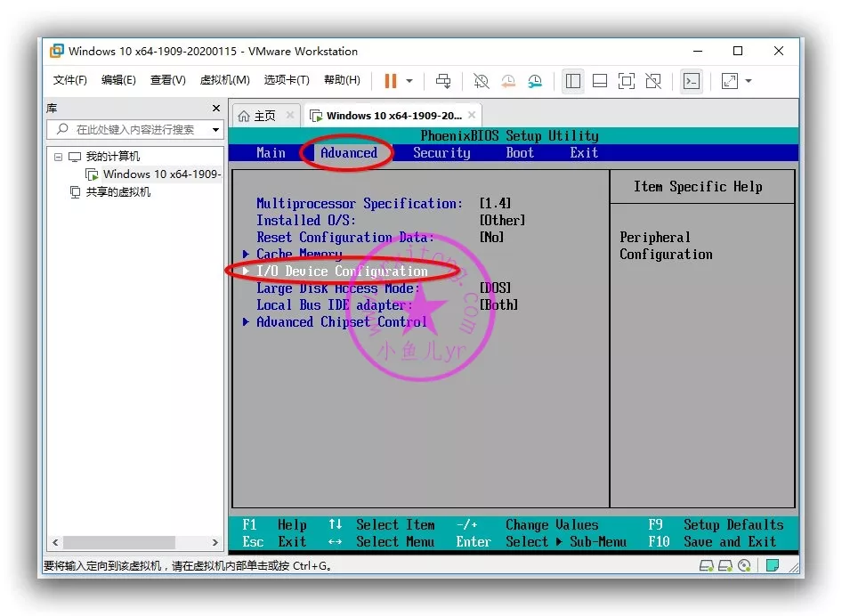The width and height of the screenshot is (842, 616).
Task: Toggle the library sidebar view icon
Action: [x=573, y=81]
